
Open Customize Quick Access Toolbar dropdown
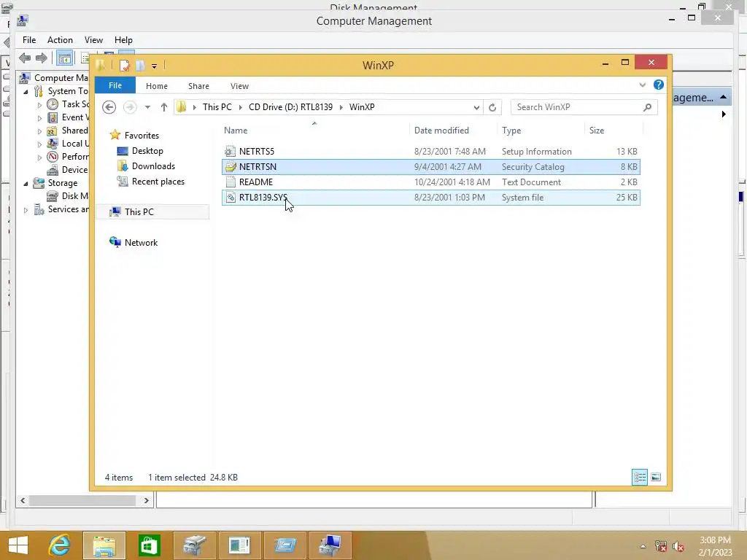[155, 66]
